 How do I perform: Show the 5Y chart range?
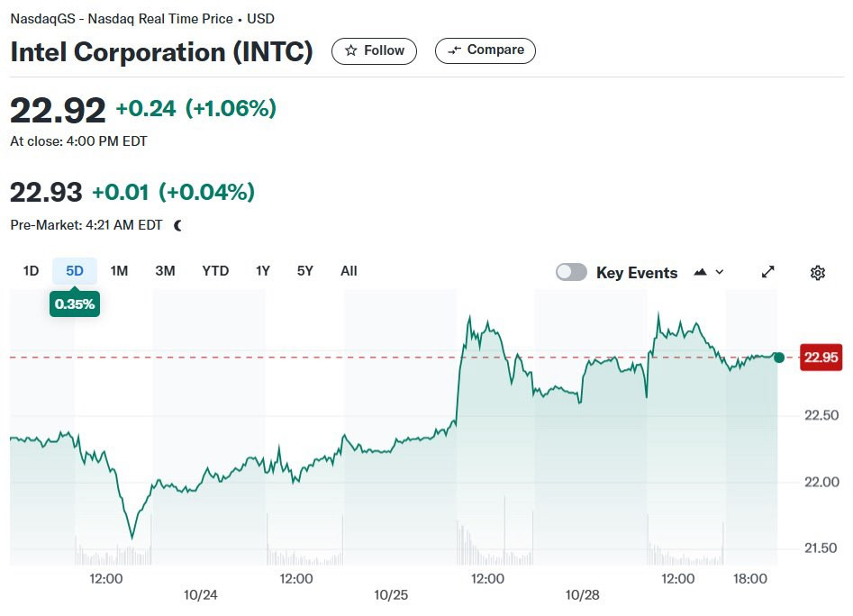coord(305,271)
